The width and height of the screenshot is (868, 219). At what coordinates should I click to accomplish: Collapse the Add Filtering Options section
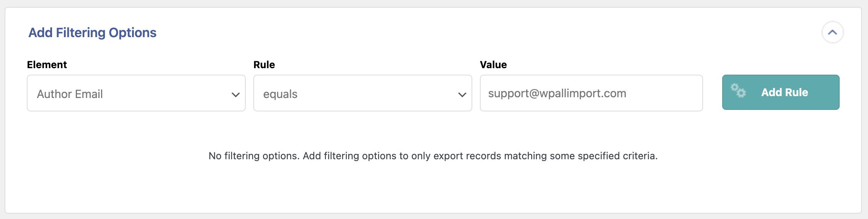[832, 33]
